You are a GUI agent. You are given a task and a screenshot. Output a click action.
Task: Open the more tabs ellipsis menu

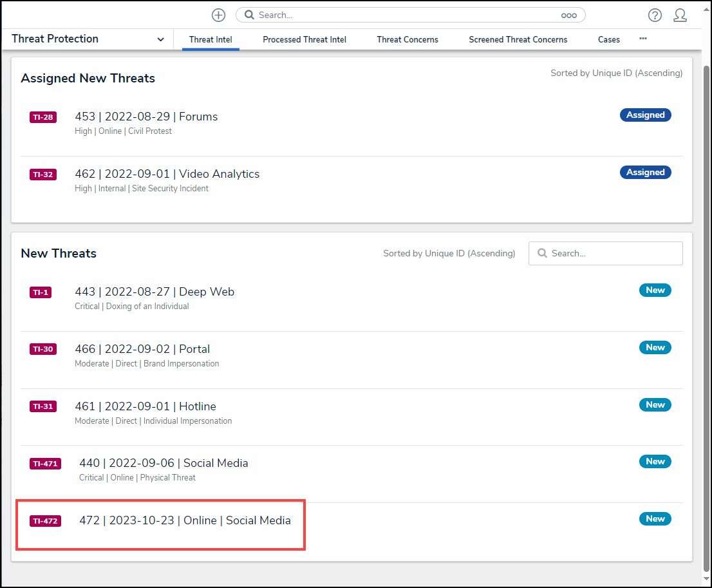(642, 39)
